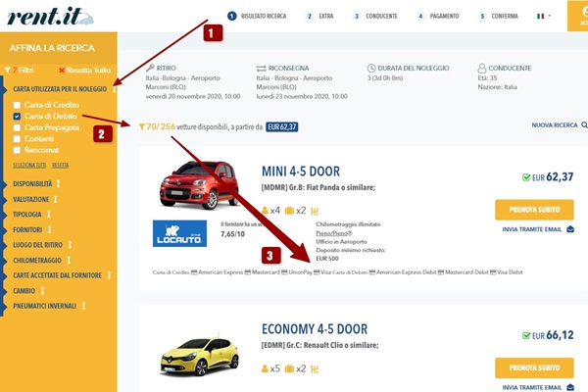The image size is (588, 392).
Task: Click the Resetta link under card options
Action: [61, 166]
